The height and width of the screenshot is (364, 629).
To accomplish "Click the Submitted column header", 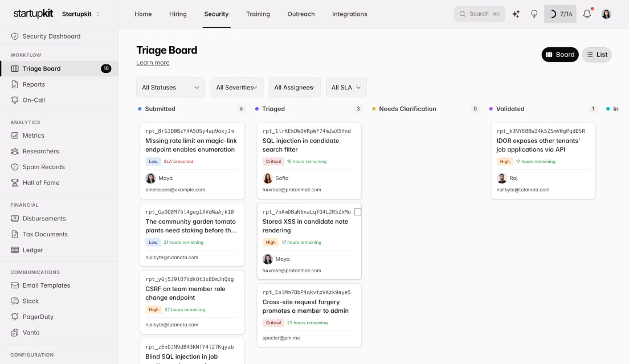I will 160,109.
